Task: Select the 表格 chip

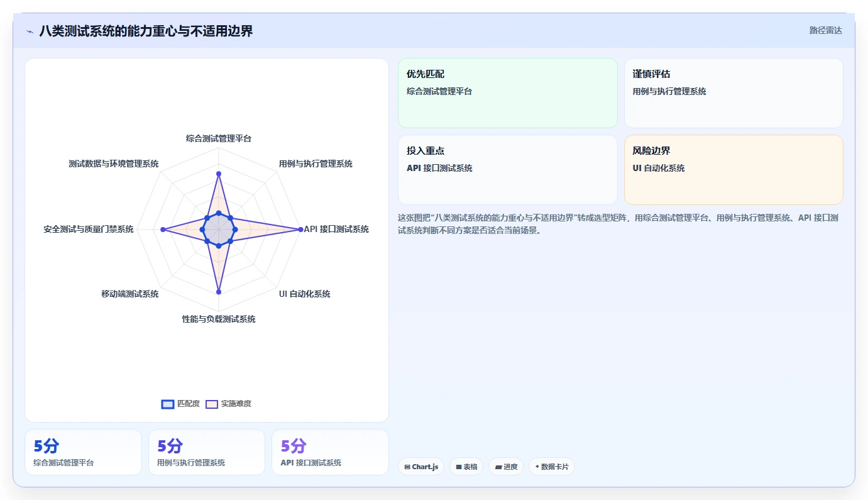Action: coord(466,467)
